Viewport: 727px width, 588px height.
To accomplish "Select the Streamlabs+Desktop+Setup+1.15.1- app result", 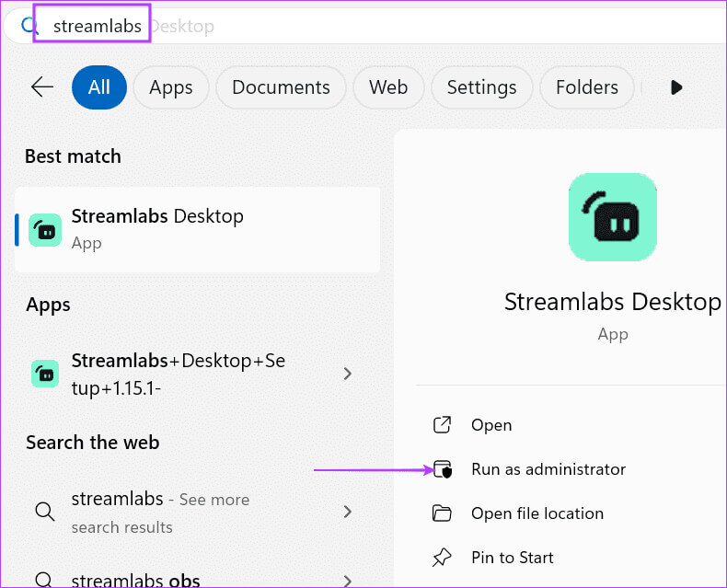I will coord(198,374).
